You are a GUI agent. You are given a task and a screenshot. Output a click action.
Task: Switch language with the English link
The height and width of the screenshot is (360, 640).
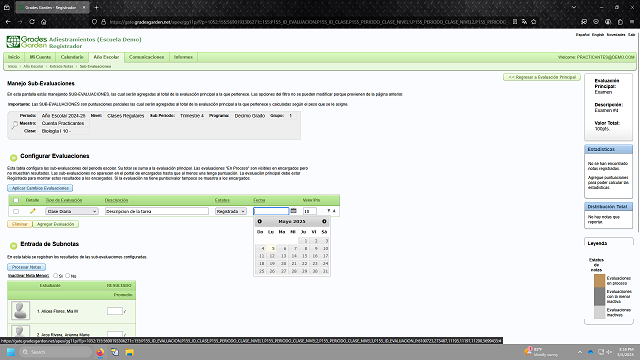(x=598, y=35)
